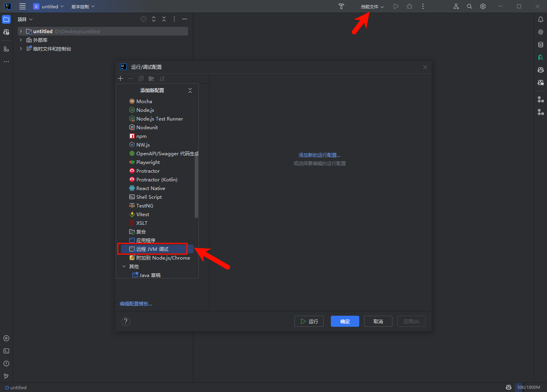547x392 pixels.
Task: Open the 项目 view dropdown
Action: point(25,19)
